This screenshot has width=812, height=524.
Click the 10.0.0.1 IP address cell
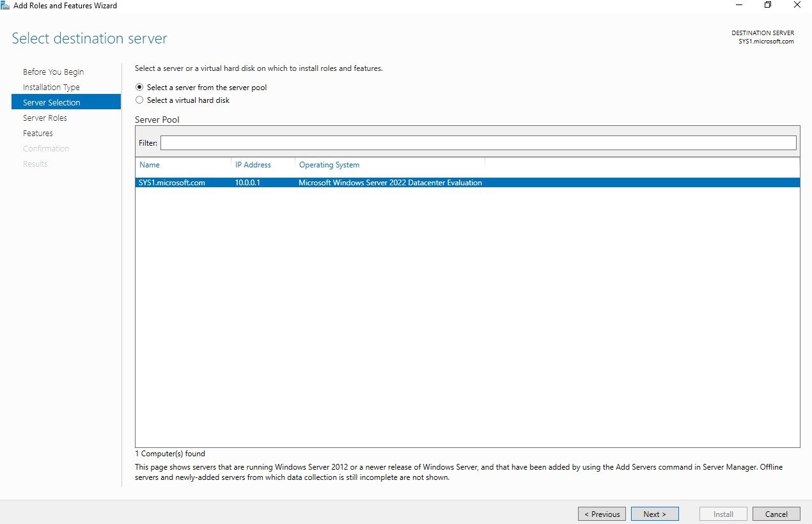247,183
